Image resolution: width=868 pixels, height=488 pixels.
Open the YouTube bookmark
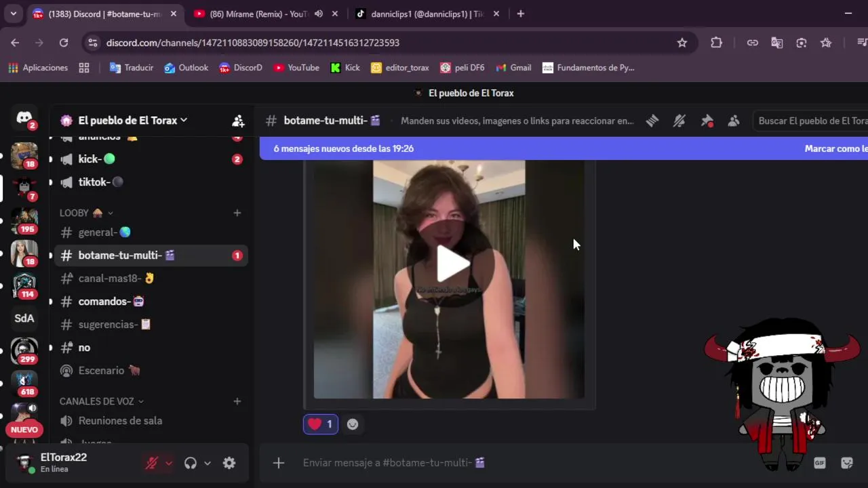tap(296, 68)
